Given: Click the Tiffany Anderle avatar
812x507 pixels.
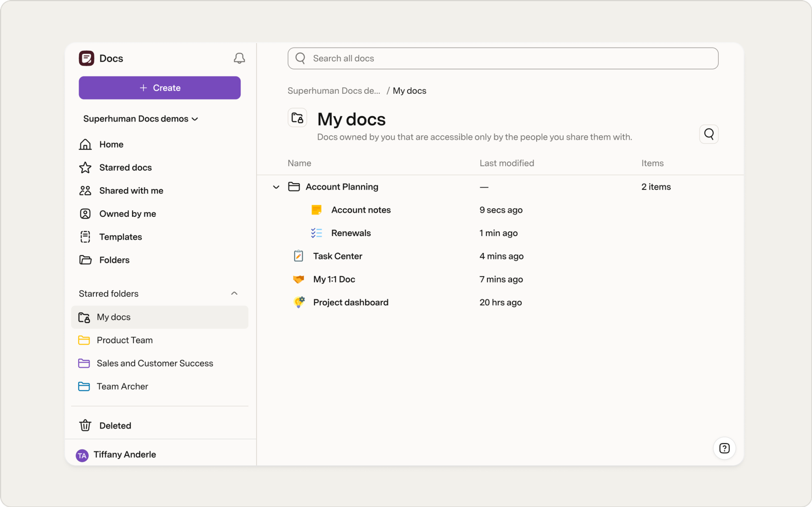Looking at the screenshot, I should (82, 455).
